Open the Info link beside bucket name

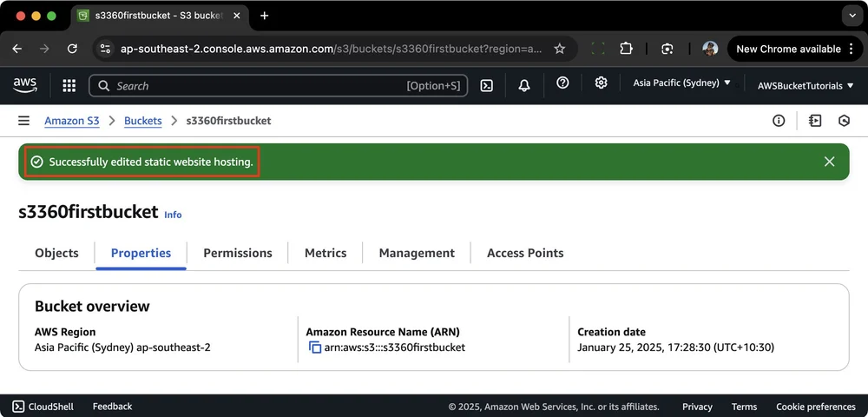coord(173,215)
